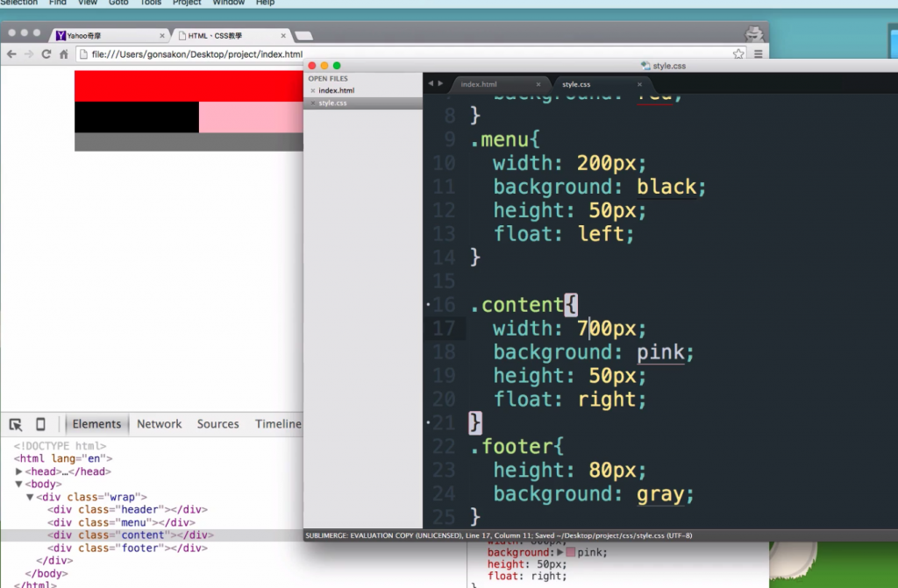
Task: Close style.css via sidebar x icon
Action: [x=313, y=103]
